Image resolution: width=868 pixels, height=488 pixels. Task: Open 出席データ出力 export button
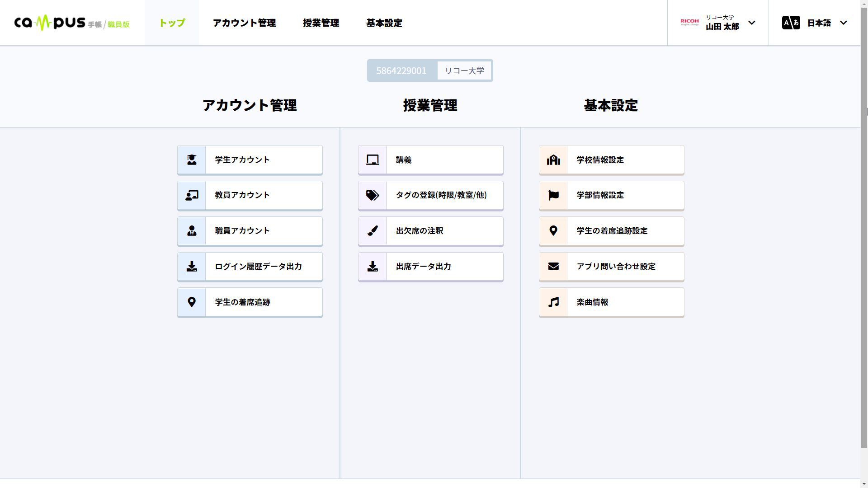[x=423, y=267]
